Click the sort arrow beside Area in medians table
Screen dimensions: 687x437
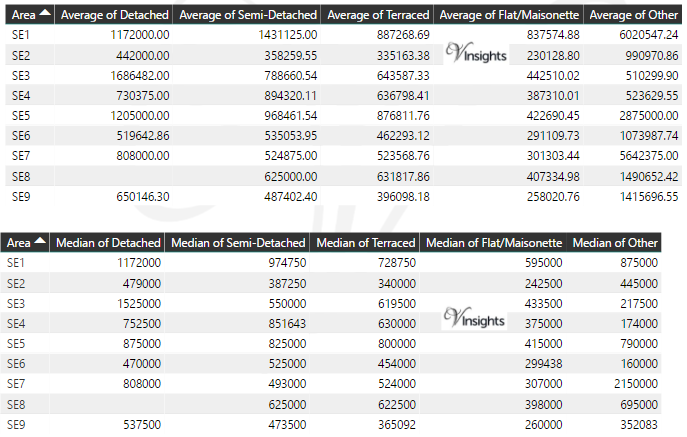tap(39, 242)
